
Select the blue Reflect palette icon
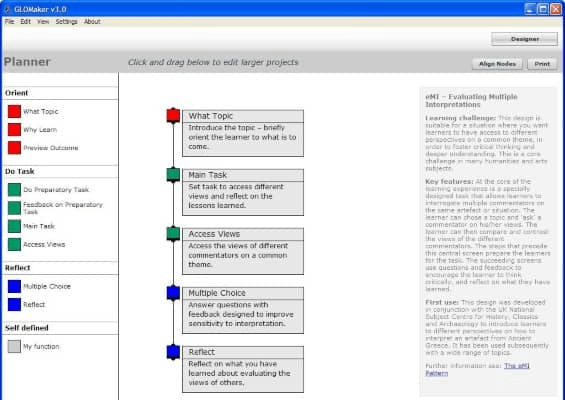pyautogui.click(x=14, y=305)
